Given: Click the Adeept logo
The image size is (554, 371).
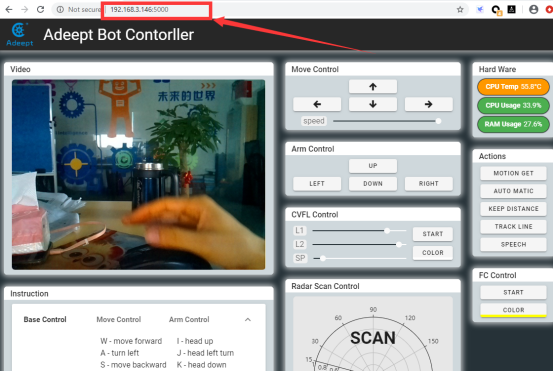Looking at the screenshot, I should (20, 34).
